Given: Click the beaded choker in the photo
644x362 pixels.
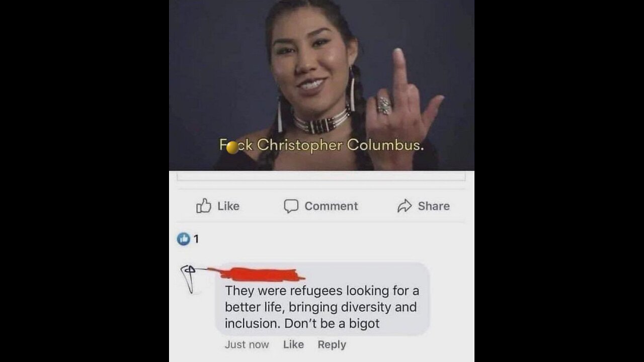Looking at the screenshot, I should click(321, 122).
